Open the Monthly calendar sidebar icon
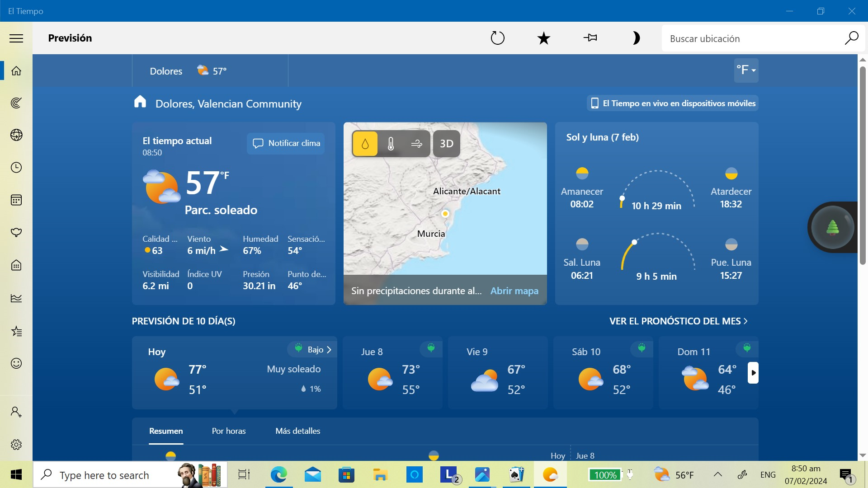The width and height of the screenshot is (868, 488). (x=16, y=200)
